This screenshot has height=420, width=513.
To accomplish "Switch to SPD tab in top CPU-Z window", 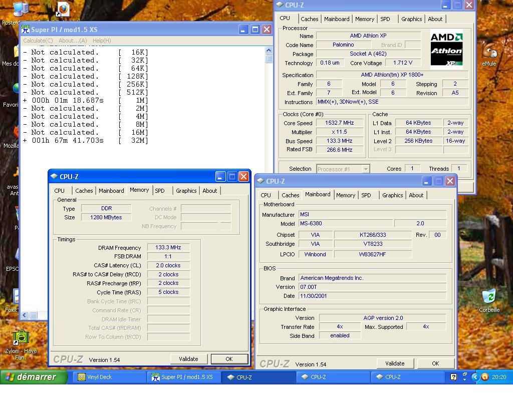I will tap(385, 19).
